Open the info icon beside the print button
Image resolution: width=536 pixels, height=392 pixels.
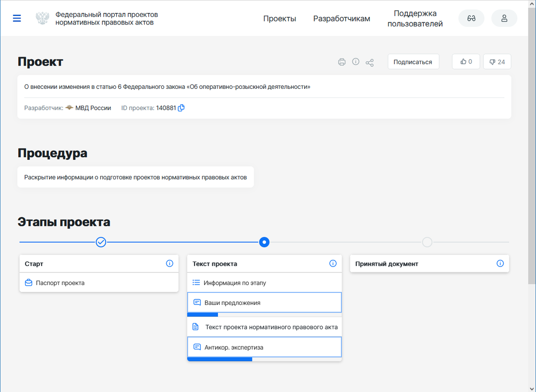click(x=356, y=62)
